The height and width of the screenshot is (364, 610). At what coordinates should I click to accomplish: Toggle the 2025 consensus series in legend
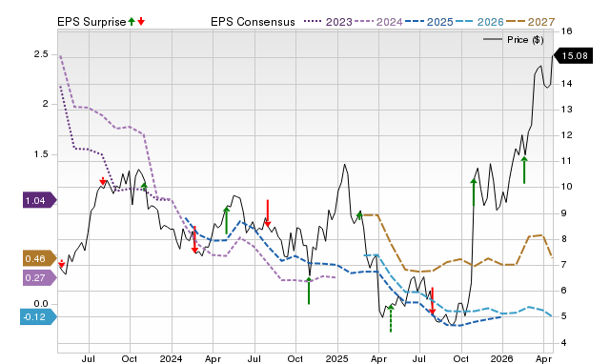(x=429, y=22)
